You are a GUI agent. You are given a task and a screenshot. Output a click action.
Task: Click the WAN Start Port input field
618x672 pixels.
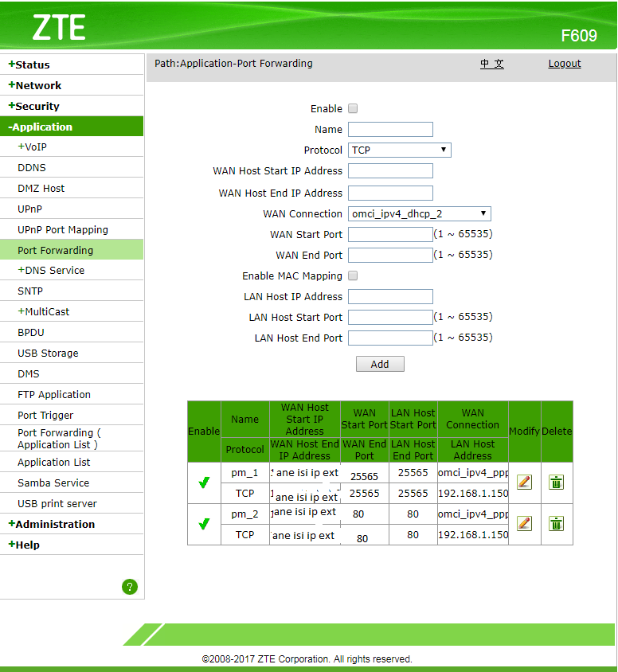(390, 235)
